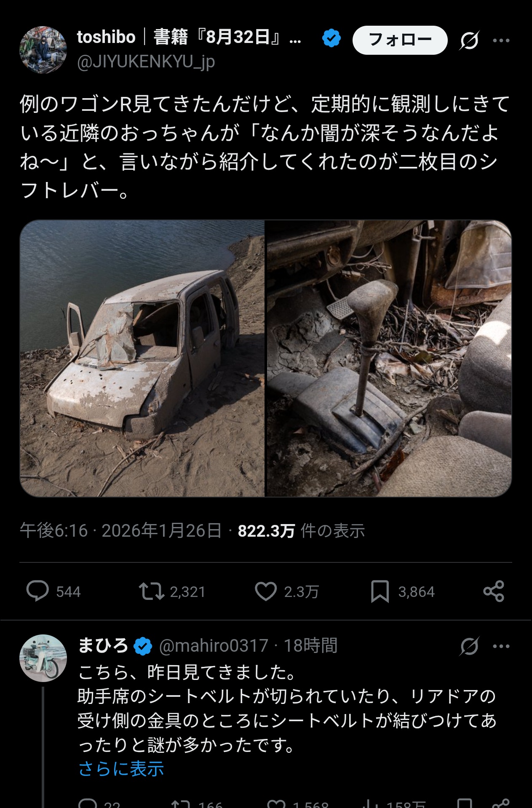Expand reply text with さらに表示
Screen dimensions: 532x808
[x=121, y=768]
